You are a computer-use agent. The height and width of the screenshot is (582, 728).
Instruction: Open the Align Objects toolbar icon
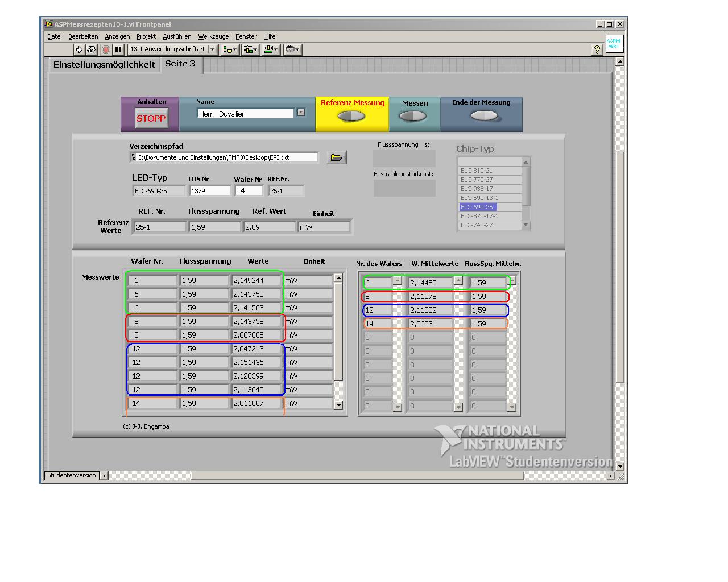point(230,49)
